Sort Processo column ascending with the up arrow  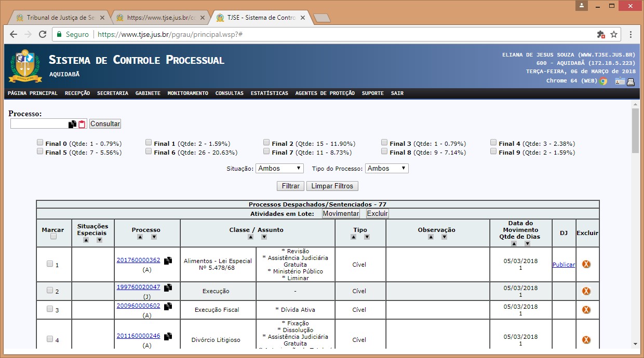click(x=139, y=237)
